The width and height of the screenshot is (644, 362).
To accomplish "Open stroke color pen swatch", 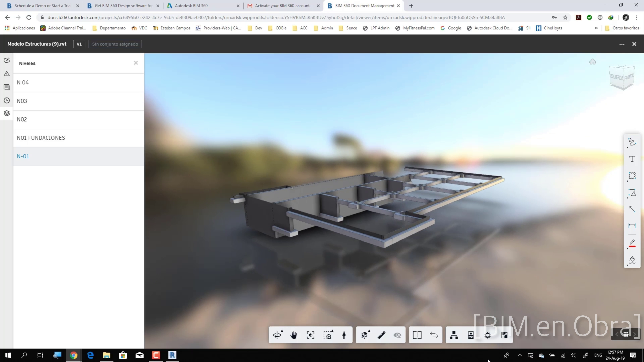I will click(x=632, y=243).
